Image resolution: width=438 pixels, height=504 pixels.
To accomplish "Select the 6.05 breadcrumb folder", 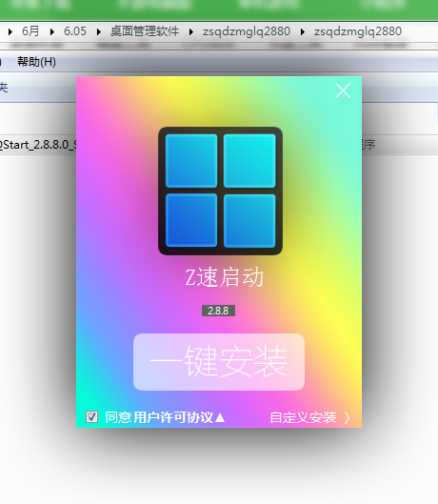I will (75, 31).
